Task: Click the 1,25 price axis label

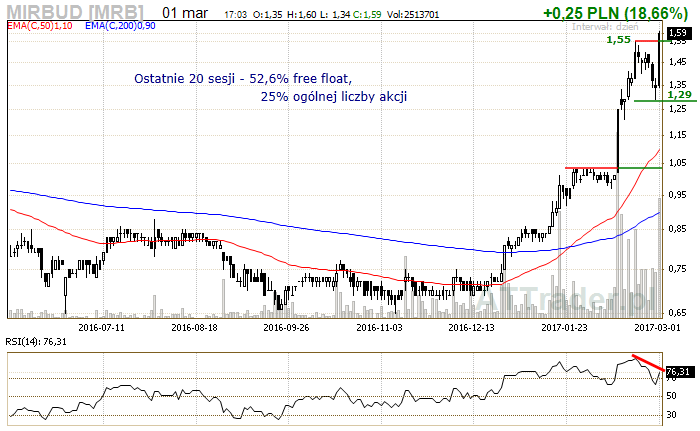Action: point(677,109)
